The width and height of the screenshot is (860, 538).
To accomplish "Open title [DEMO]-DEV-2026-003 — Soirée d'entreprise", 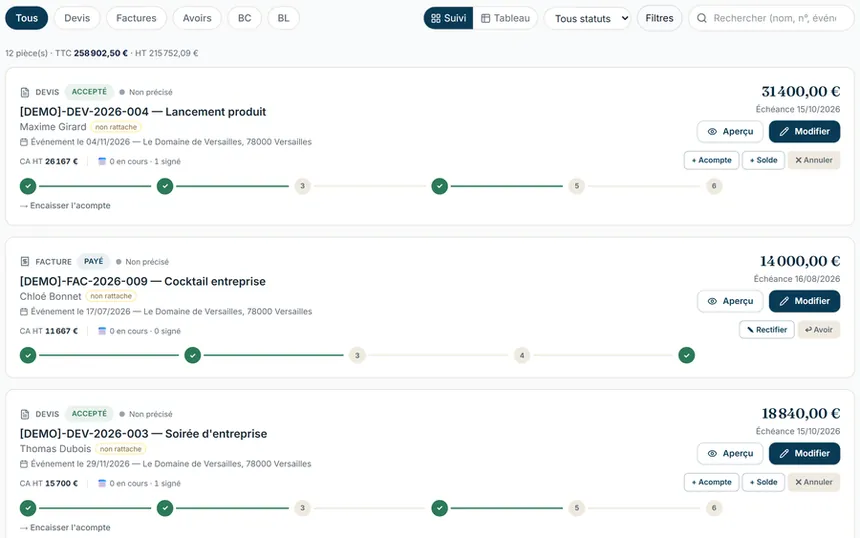I will [x=143, y=434].
